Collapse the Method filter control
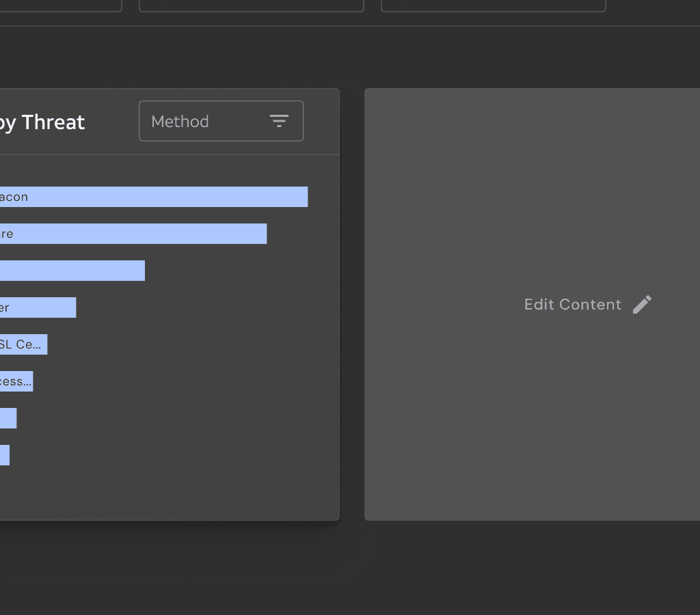The image size is (700, 615). click(221, 121)
